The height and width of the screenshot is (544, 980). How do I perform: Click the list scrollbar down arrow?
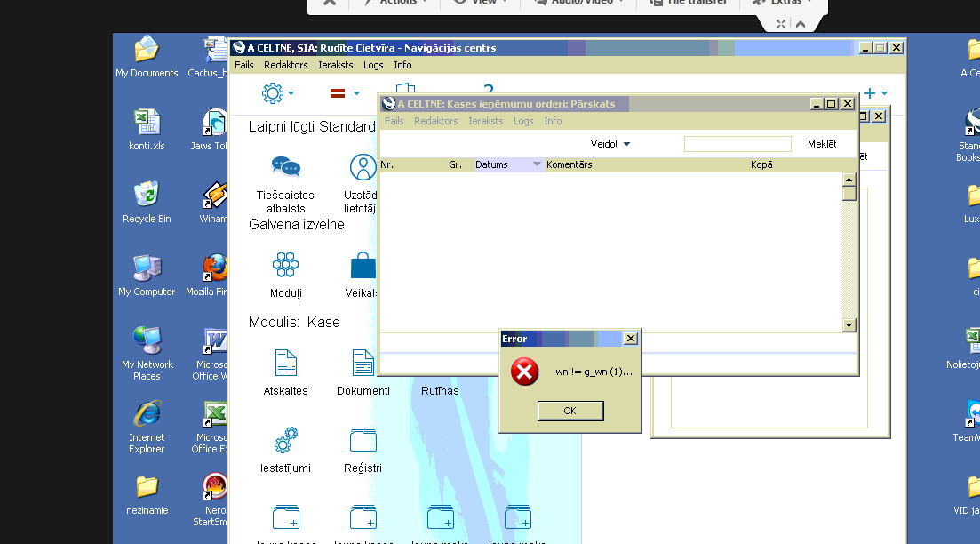[x=849, y=325]
